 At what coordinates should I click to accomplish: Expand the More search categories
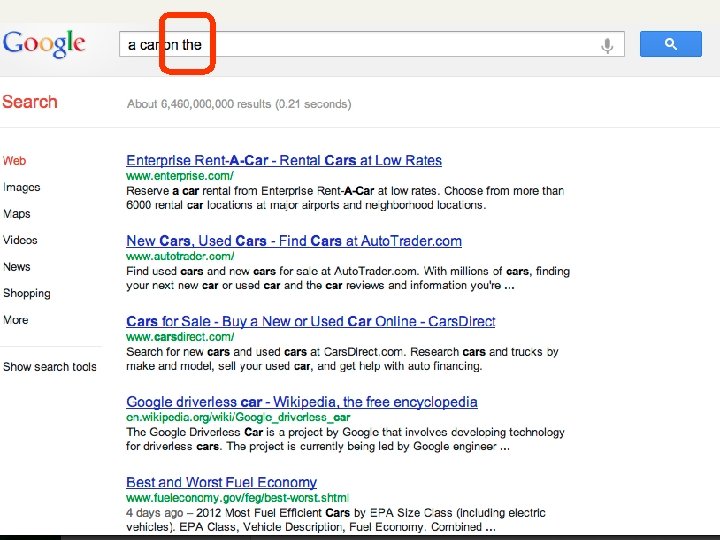tap(16, 320)
